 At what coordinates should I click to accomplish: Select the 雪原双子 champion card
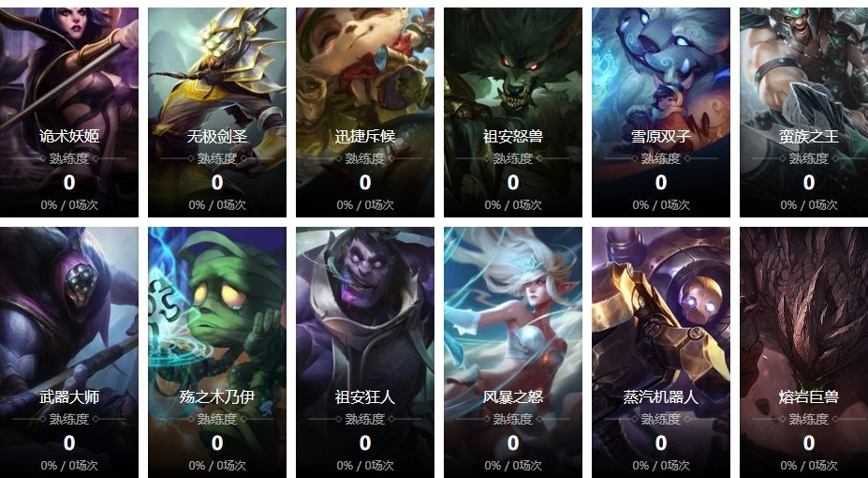(x=661, y=112)
